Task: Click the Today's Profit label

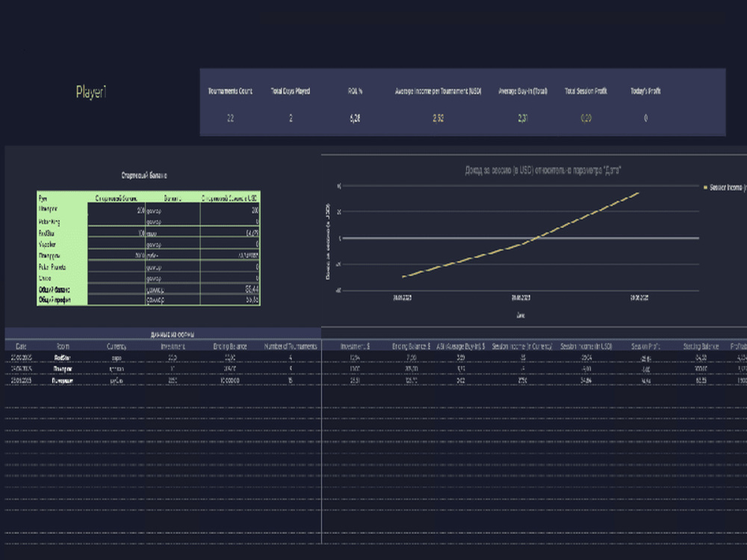Action: click(645, 91)
